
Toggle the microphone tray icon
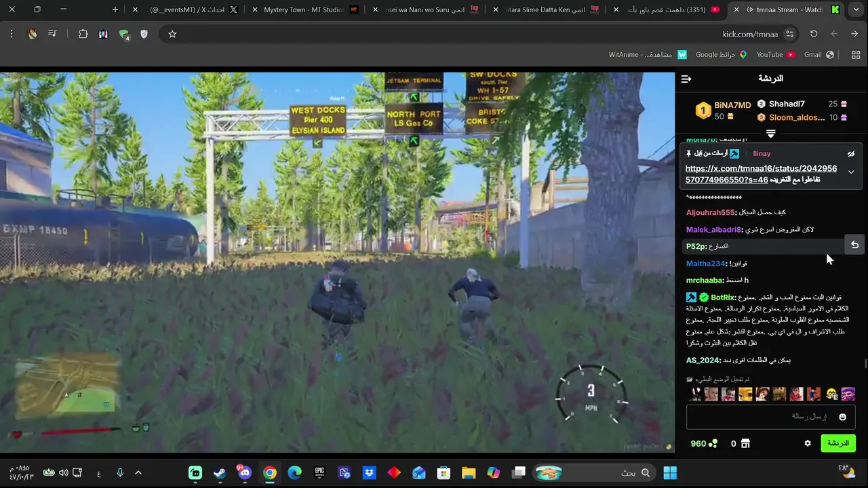(x=120, y=472)
